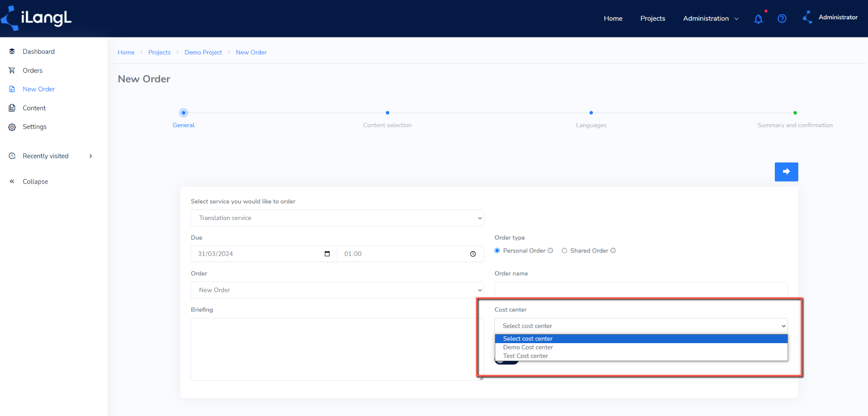Open the clock picker in Due time
The image size is (868, 416).
pyautogui.click(x=473, y=254)
